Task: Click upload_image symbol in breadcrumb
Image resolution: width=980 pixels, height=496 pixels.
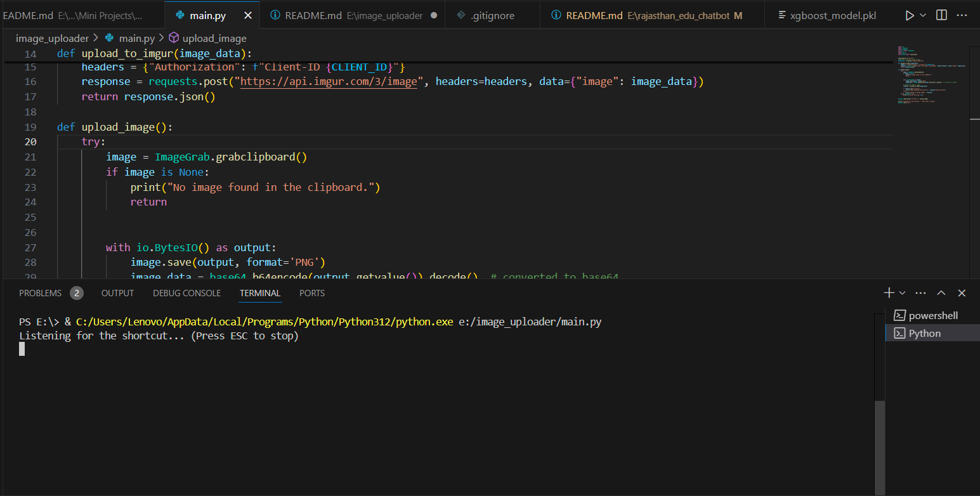Action: (x=208, y=38)
